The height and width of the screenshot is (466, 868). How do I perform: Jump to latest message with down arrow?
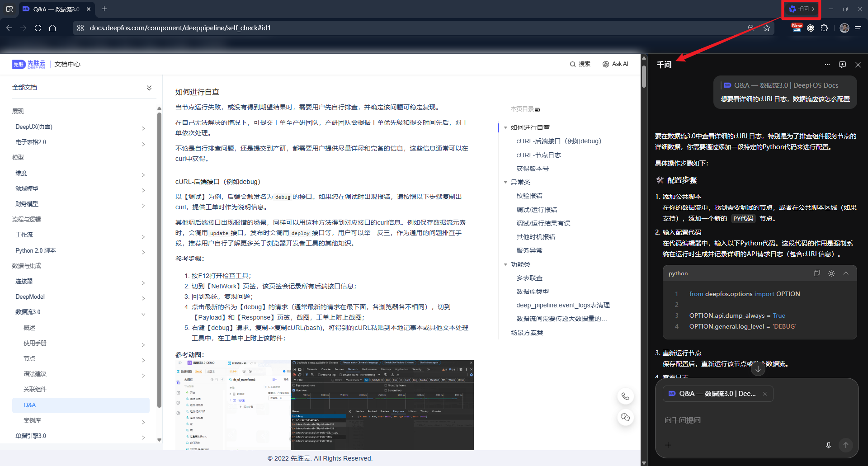[758, 369]
